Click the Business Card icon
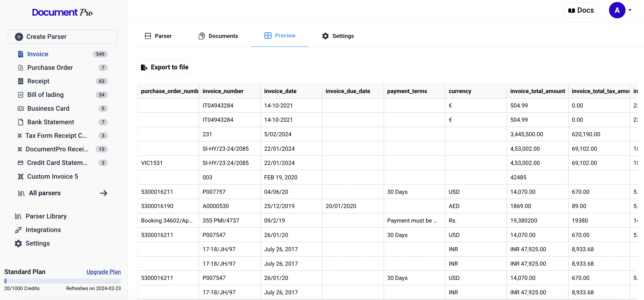644x300 pixels. point(21,109)
